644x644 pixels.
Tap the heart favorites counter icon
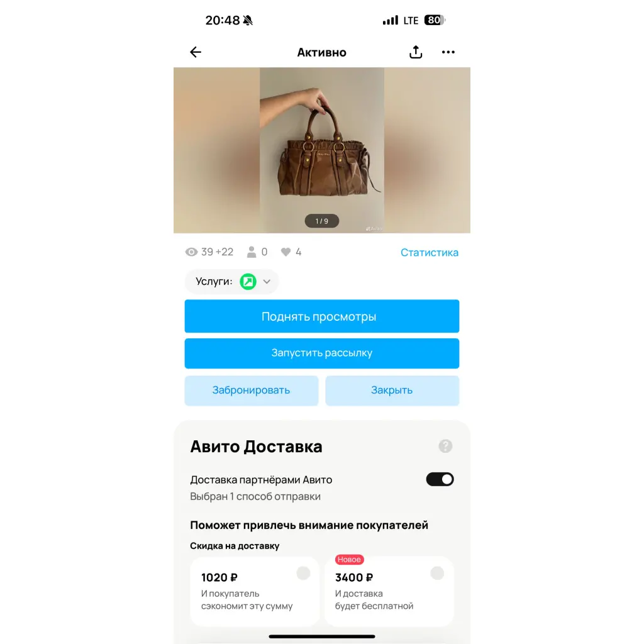286,252
